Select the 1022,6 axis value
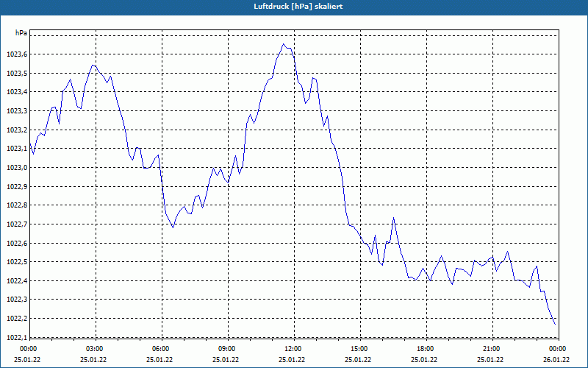The width and height of the screenshot is (588, 368). [17, 244]
